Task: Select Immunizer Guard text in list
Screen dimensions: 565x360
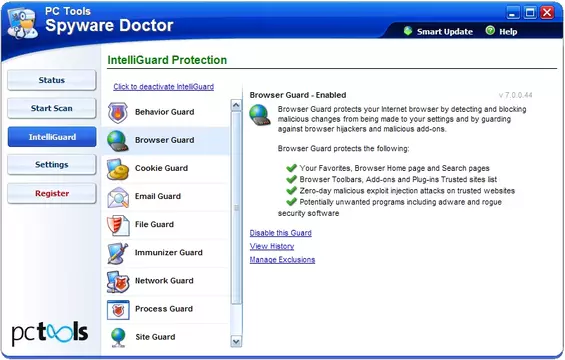Action: click(x=169, y=253)
